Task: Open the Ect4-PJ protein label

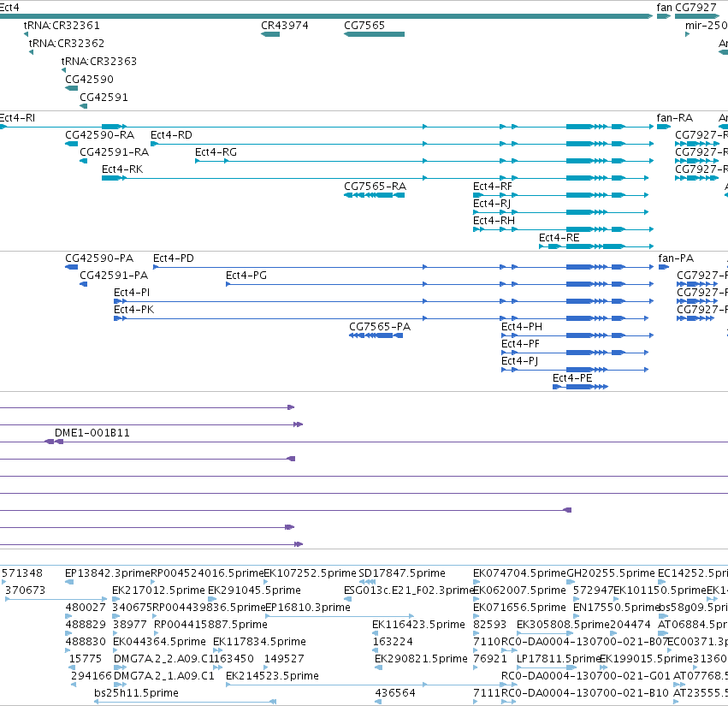Action: click(519, 361)
